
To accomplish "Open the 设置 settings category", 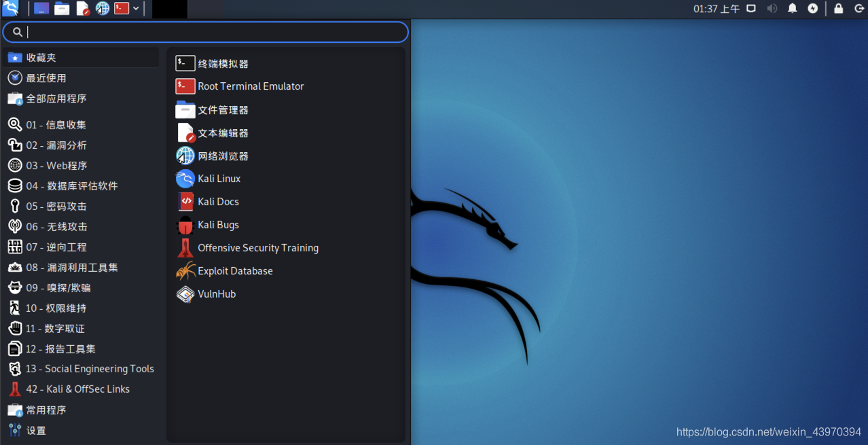I will [x=82, y=431].
